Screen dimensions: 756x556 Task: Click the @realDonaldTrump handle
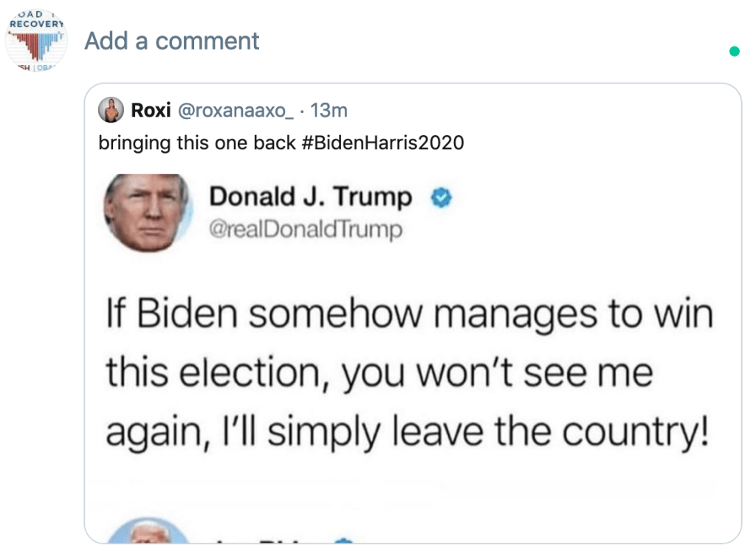click(306, 230)
